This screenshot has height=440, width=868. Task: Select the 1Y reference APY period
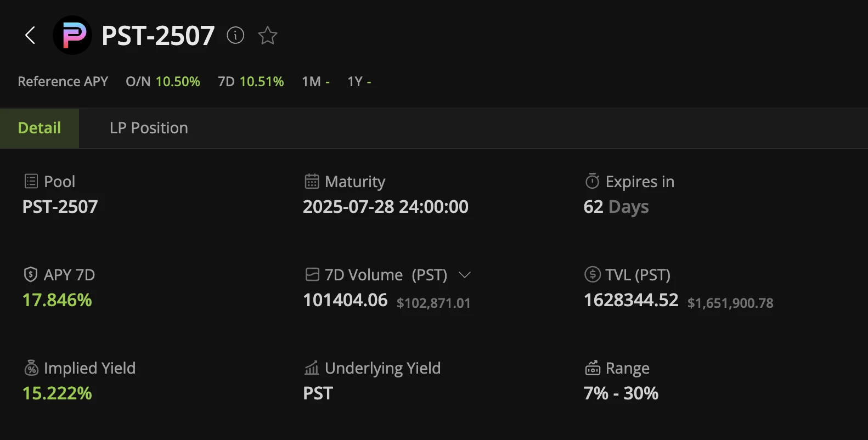click(x=359, y=82)
